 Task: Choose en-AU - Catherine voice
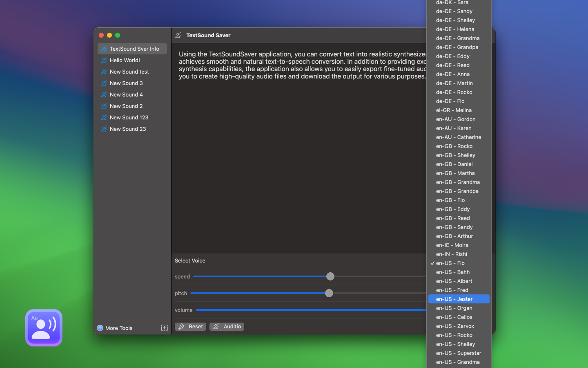[x=459, y=137]
